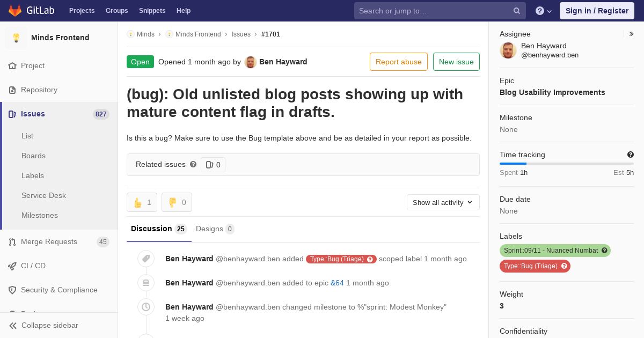The image size is (644, 338).
Task: Click Collapse sidebar text
Action: [50, 325]
